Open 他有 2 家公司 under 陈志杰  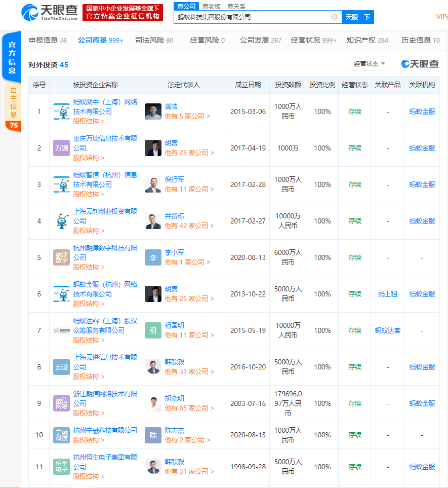coord(187,440)
